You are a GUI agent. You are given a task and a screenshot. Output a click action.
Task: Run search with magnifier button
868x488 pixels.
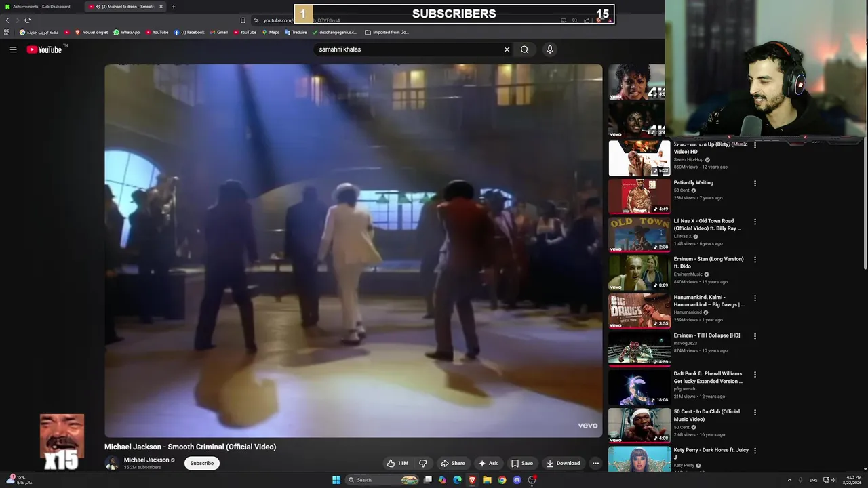pyautogui.click(x=524, y=49)
